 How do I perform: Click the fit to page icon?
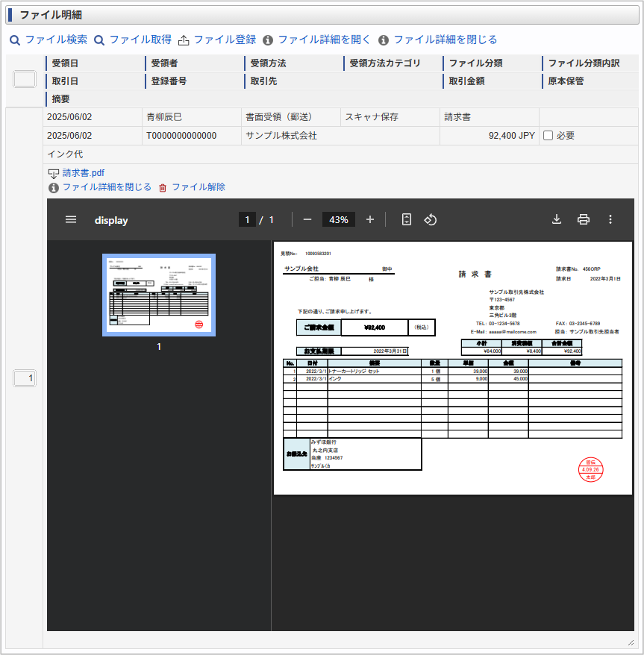point(407,219)
